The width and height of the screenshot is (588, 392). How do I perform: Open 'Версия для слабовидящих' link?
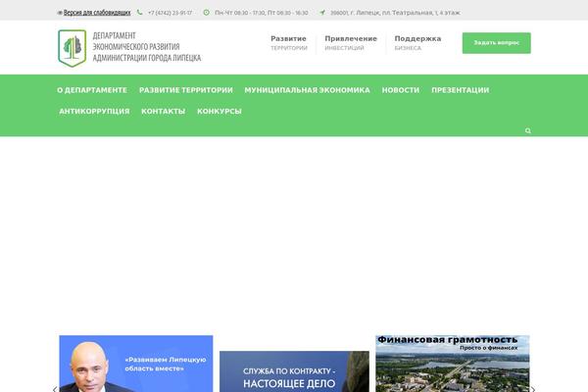point(97,13)
